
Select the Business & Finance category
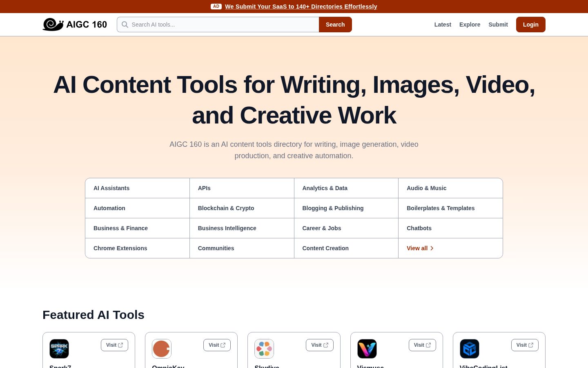tap(137, 228)
